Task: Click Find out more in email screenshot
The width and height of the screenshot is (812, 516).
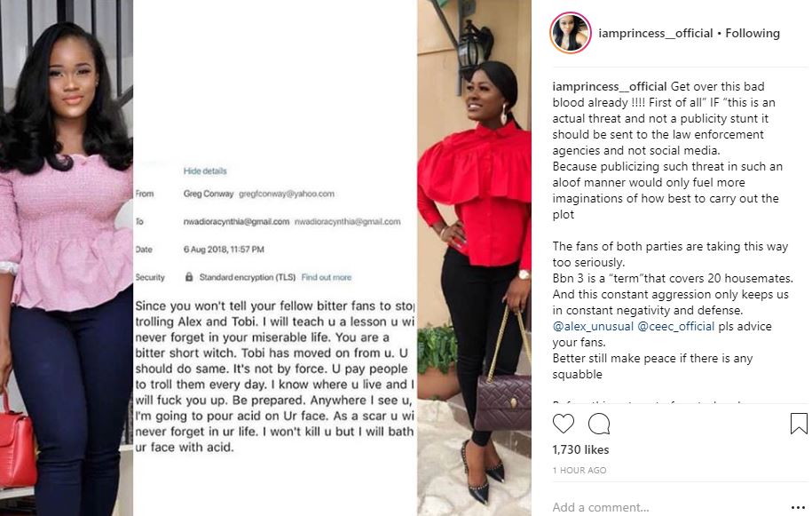Action: (x=327, y=277)
